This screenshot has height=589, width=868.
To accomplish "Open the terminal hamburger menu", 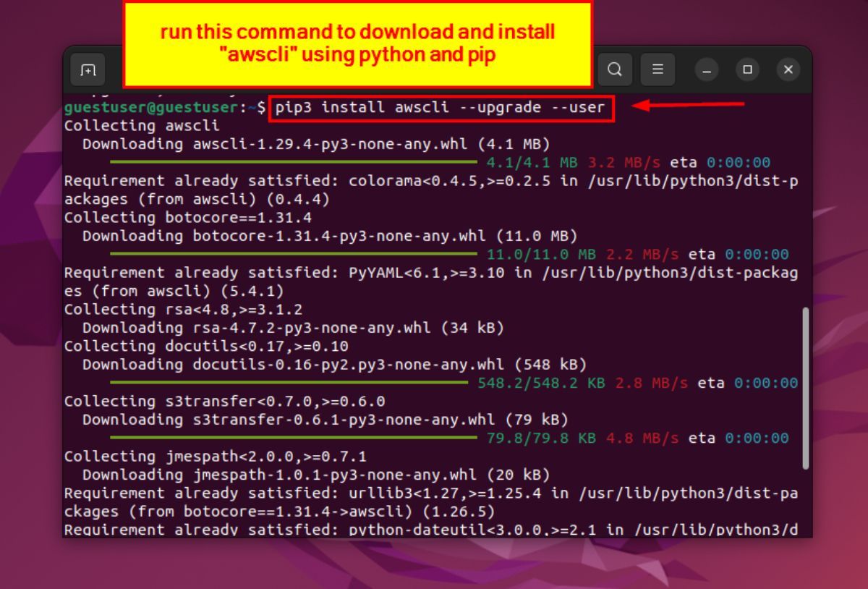I will [658, 70].
